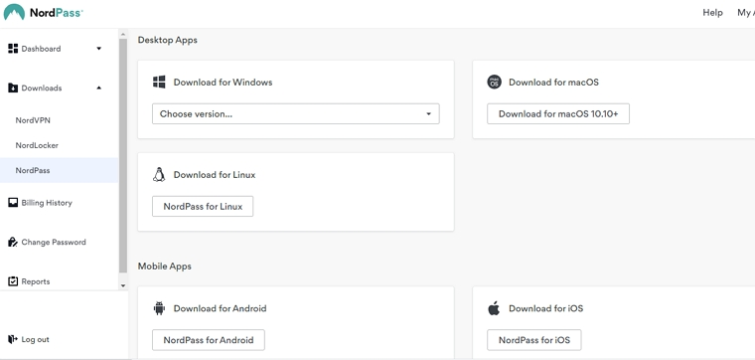Open the Choose version dropdown for Windows
This screenshot has width=755, height=360.
coord(296,114)
